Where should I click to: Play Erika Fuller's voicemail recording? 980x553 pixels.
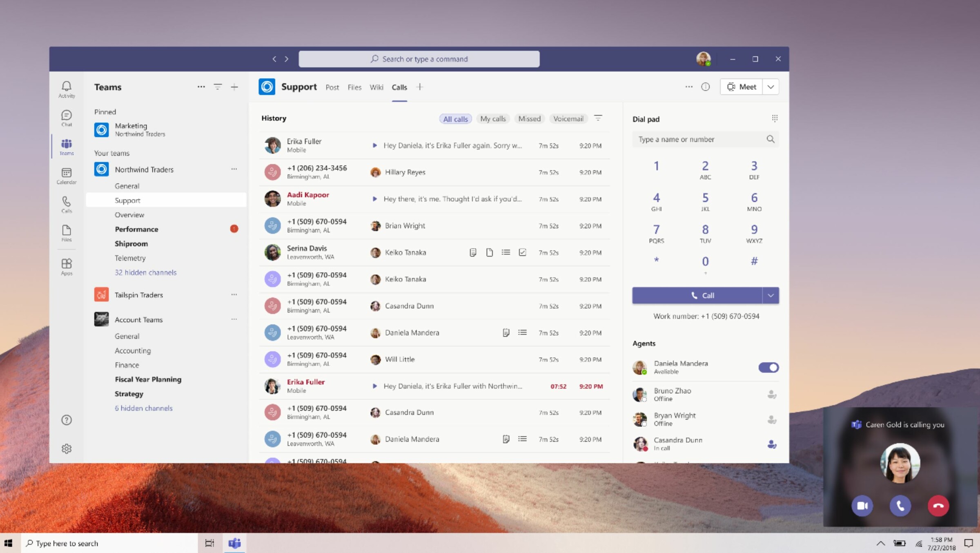375,145
